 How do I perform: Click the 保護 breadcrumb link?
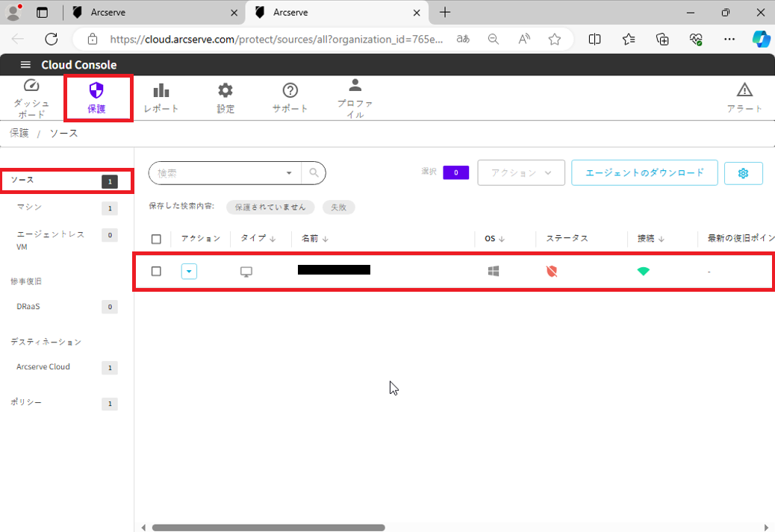[x=19, y=134]
